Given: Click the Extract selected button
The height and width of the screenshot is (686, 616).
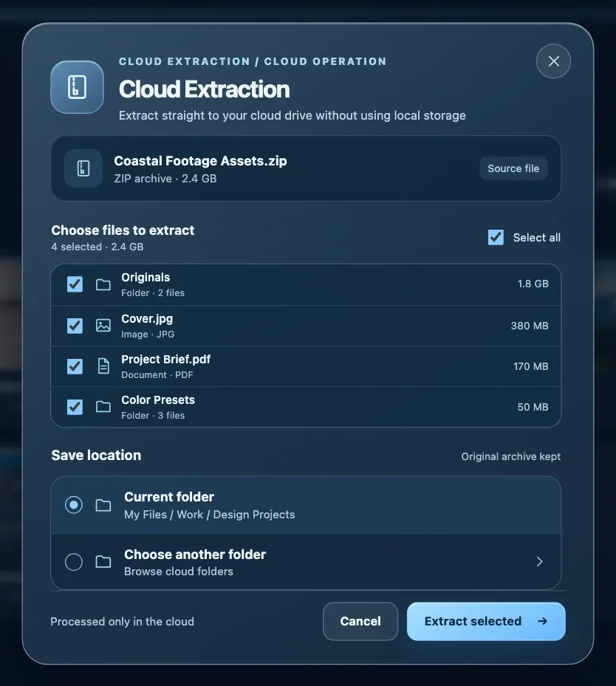Looking at the screenshot, I should point(486,621).
